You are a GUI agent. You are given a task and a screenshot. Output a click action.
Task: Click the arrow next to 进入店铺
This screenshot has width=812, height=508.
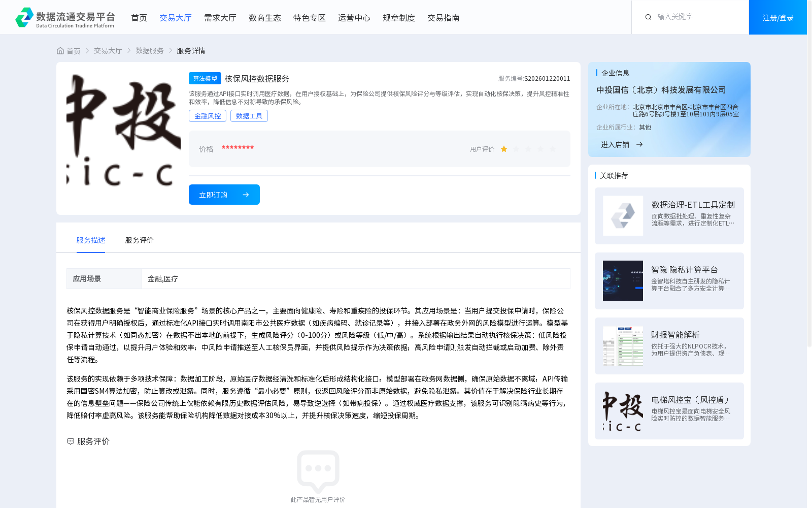[x=639, y=144]
